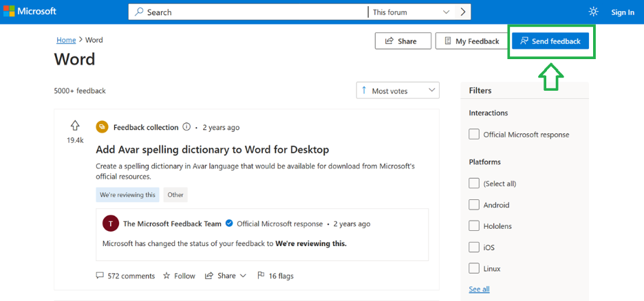Viewport: 644px width, 301px height.
Task: Check the iOS platform filter
Action: (474, 247)
